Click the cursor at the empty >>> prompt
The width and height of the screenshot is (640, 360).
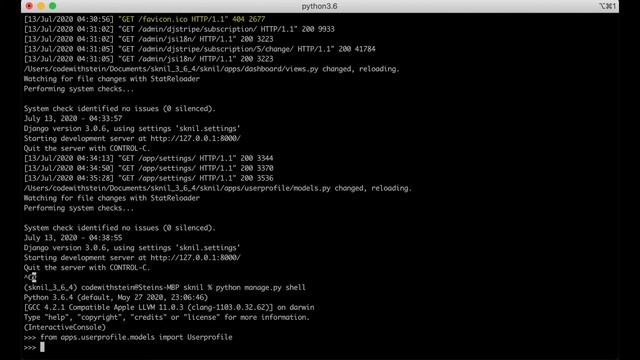pos(42,347)
